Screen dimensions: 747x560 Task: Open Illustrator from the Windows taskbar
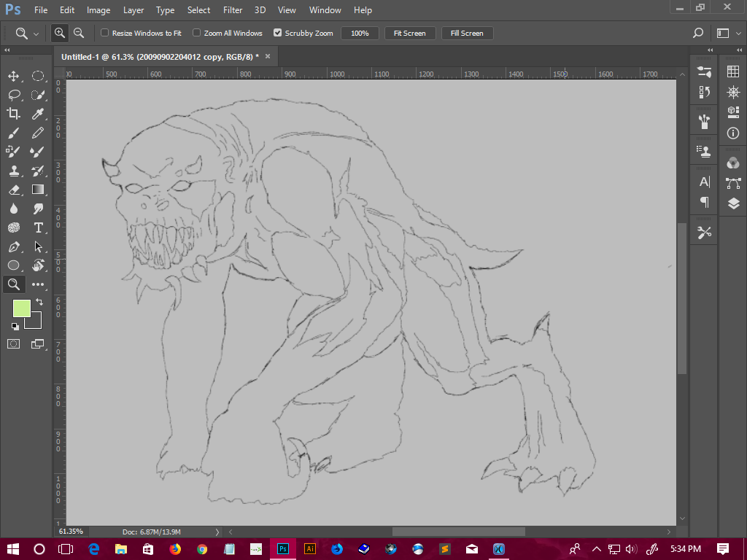tap(309, 549)
